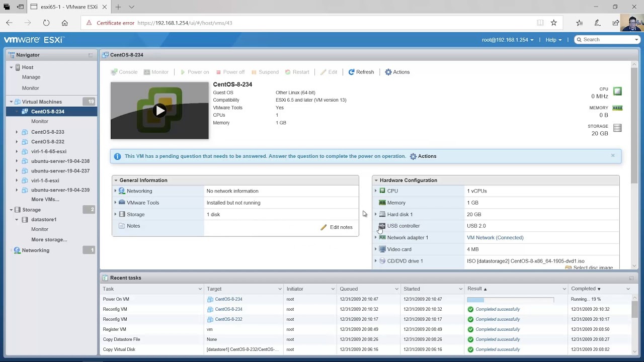Expand Network adapter 1 row
This screenshot has width=644, height=362.
point(375,237)
